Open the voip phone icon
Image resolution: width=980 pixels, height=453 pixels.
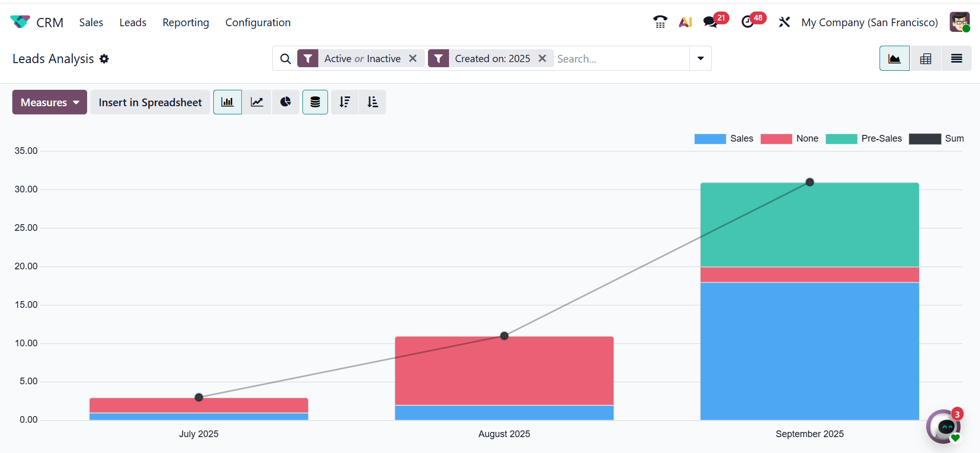coord(660,22)
